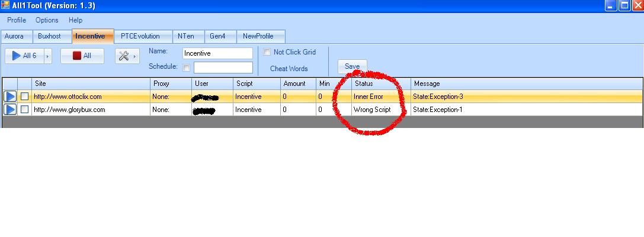Select the http://www.glorybux.com cell
Screen dimensions: 644x237
91,110
